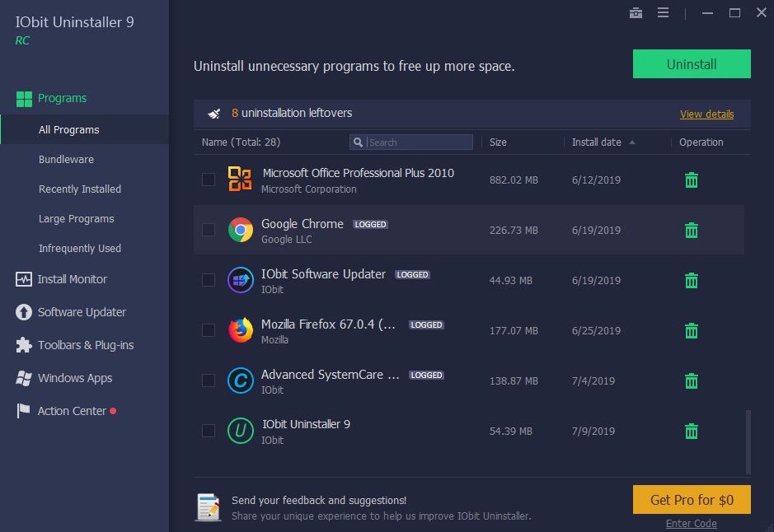Click Get Pro for $0 button
The image size is (774, 532).
coord(692,500)
